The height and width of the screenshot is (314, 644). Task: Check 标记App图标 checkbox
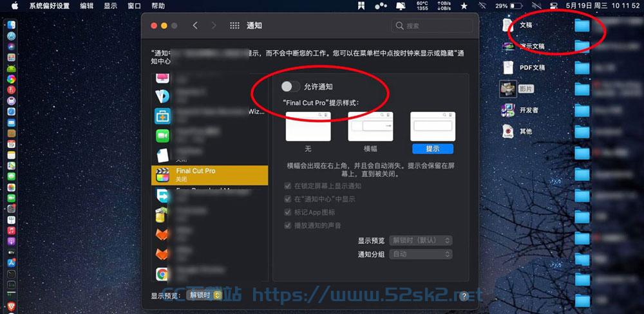tap(288, 212)
